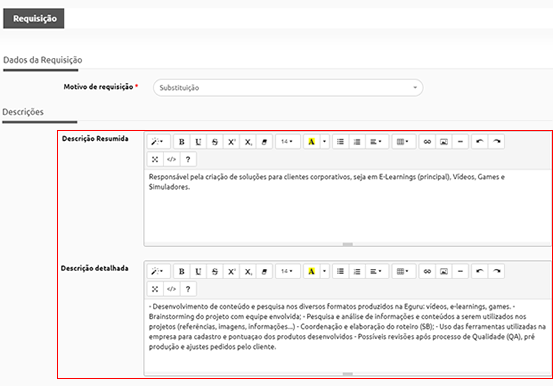Apply underline in Descrição Resumida editor
This screenshot has width=553, height=386.
click(198, 142)
